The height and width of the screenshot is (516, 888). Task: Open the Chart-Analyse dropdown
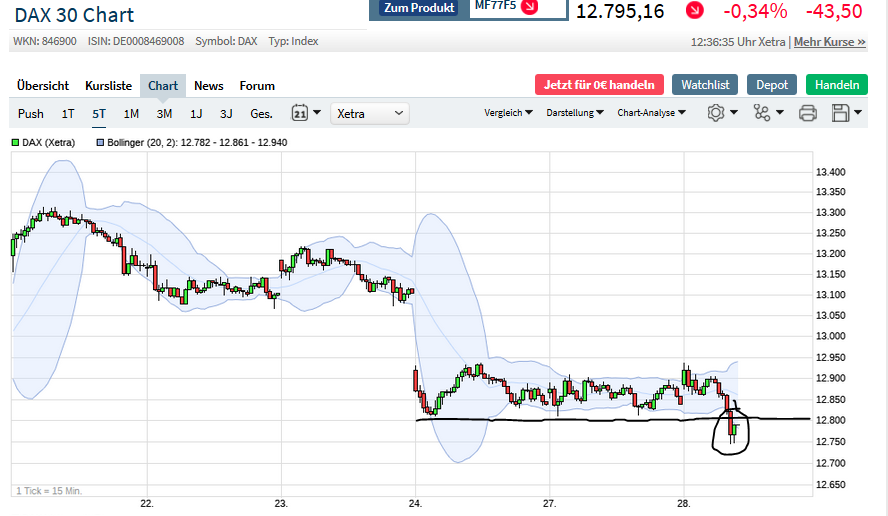(x=651, y=113)
